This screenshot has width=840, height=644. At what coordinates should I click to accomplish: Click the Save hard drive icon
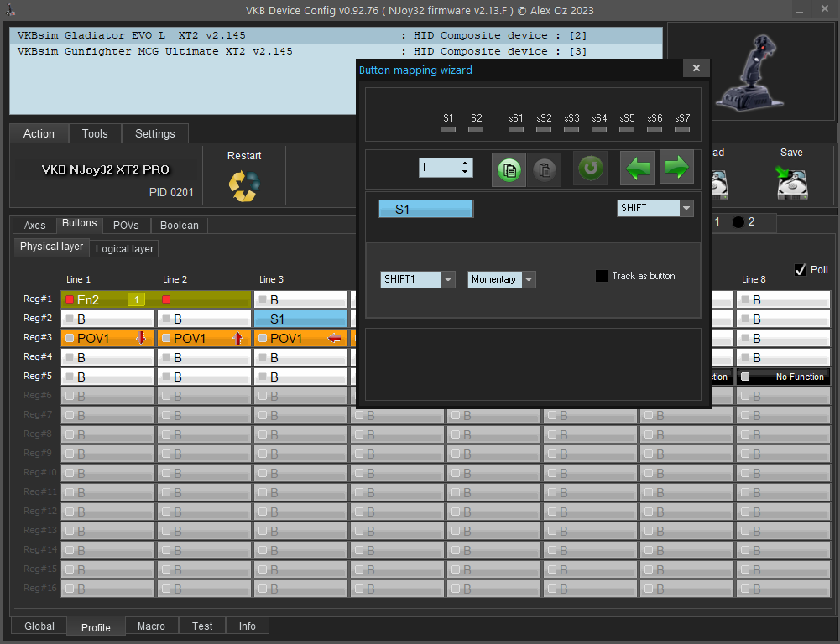click(791, 182)
